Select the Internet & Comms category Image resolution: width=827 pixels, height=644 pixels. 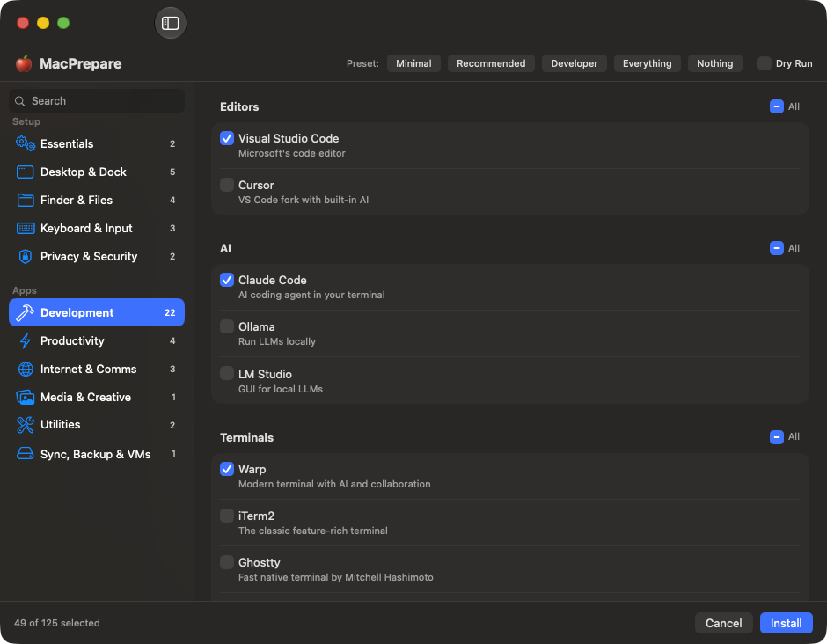97,370
